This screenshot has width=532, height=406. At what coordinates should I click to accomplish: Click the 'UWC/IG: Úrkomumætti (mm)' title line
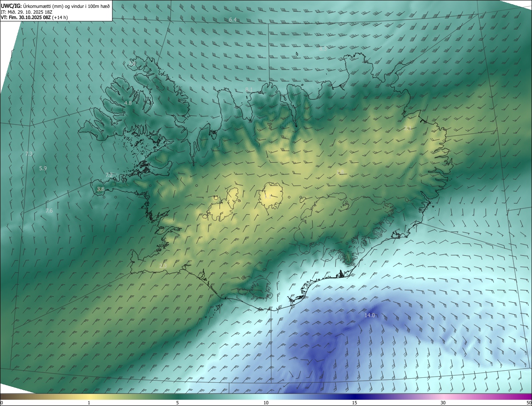56,5
